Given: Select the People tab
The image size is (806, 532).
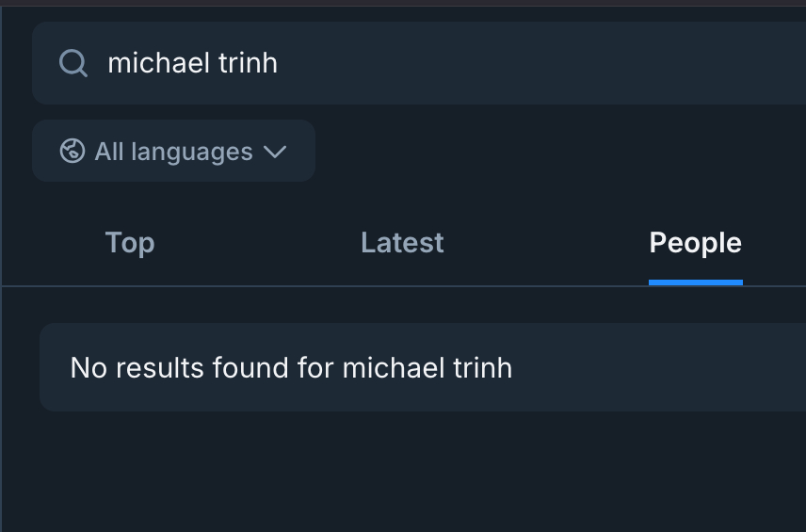Looking at the screenshot, I should [695, 243].
